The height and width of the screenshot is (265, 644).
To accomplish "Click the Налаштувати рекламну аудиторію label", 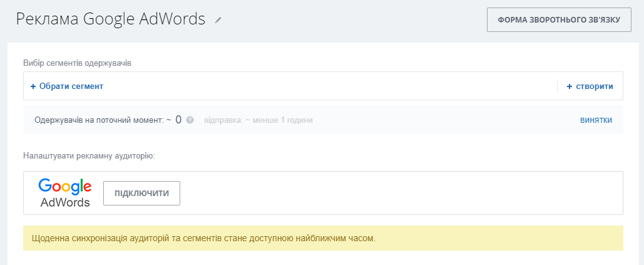I will coord(89,156).
